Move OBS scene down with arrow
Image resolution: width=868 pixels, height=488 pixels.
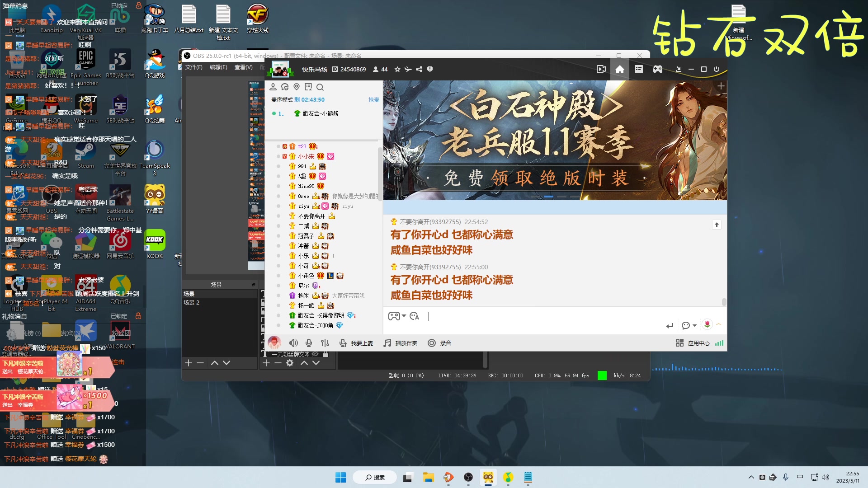pos(226,363)
